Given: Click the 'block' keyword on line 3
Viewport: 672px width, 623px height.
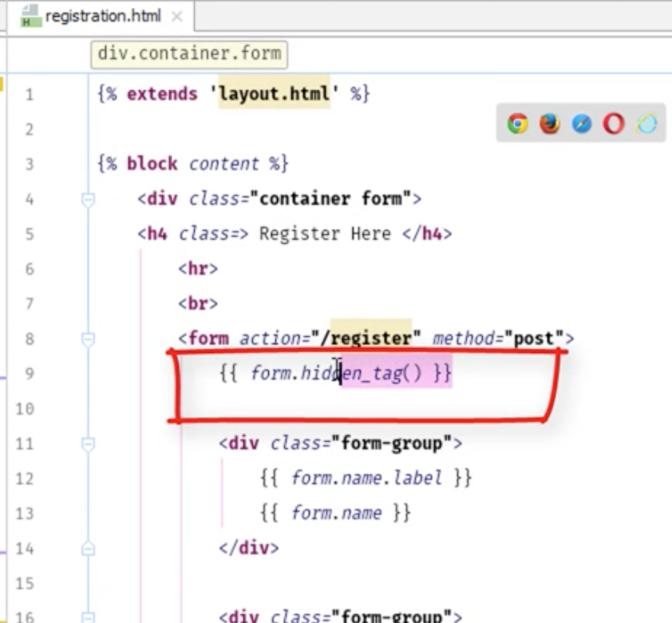Looking at the screenshot, I should pyautogui.click(x=152, y=164).
